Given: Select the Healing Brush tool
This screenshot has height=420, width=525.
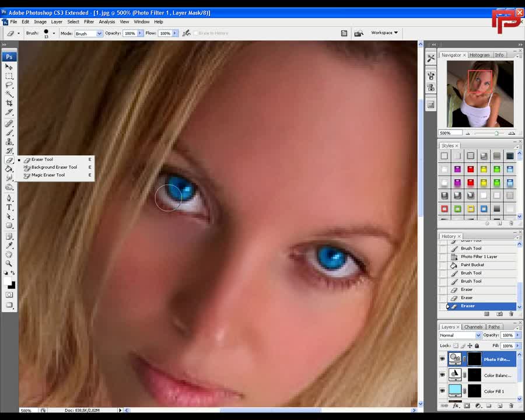Looking at the screenshot, I should 9,124.
